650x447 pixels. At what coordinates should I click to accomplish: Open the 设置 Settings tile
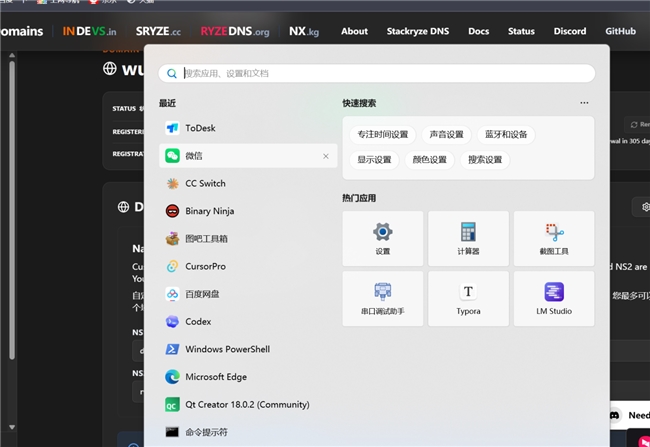(x=383, y=238)
